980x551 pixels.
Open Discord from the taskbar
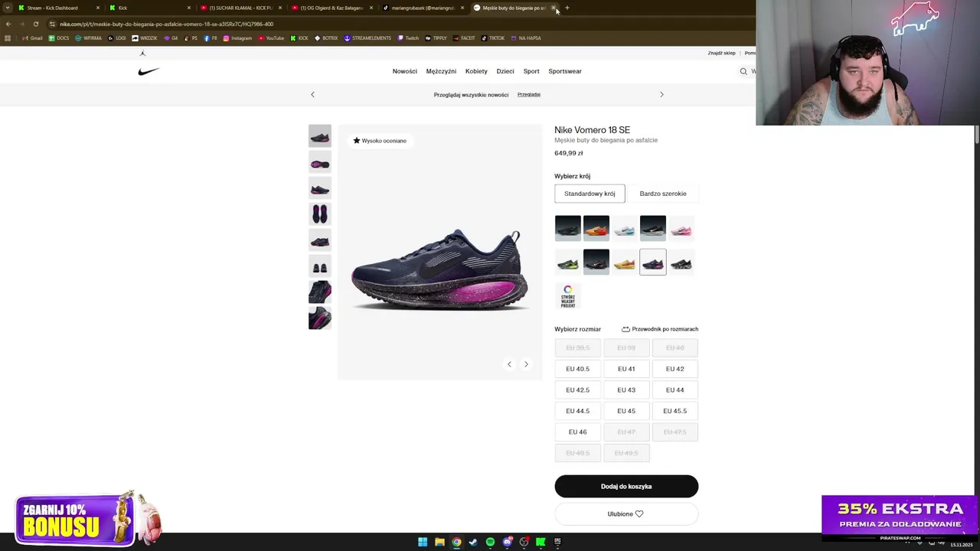507,542
